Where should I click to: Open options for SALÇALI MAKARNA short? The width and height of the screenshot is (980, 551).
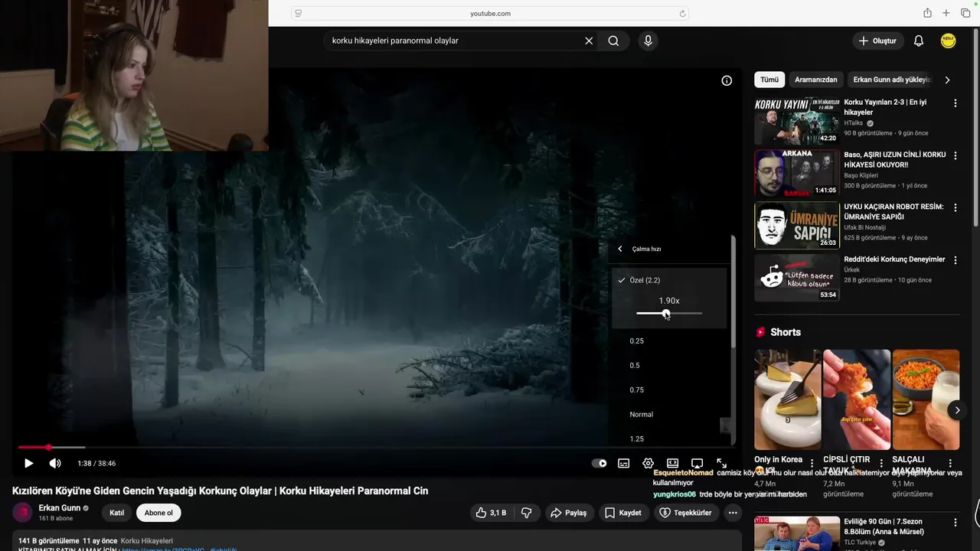tap(950, 463)
